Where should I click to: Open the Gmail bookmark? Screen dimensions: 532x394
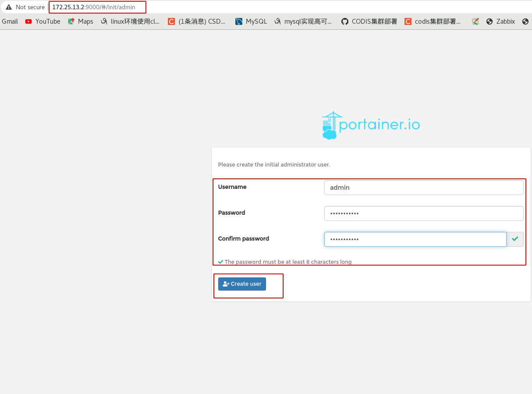pyautogui.click(x=10, y=21)
